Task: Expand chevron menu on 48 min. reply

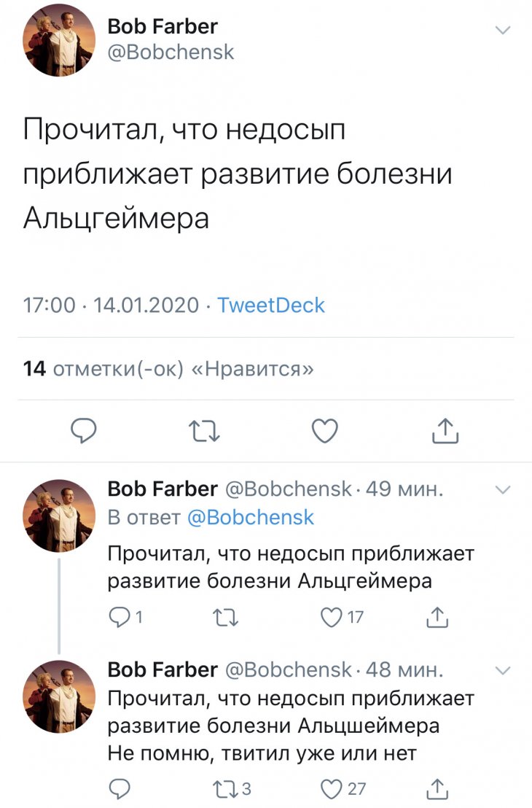Action: point(503,669)
